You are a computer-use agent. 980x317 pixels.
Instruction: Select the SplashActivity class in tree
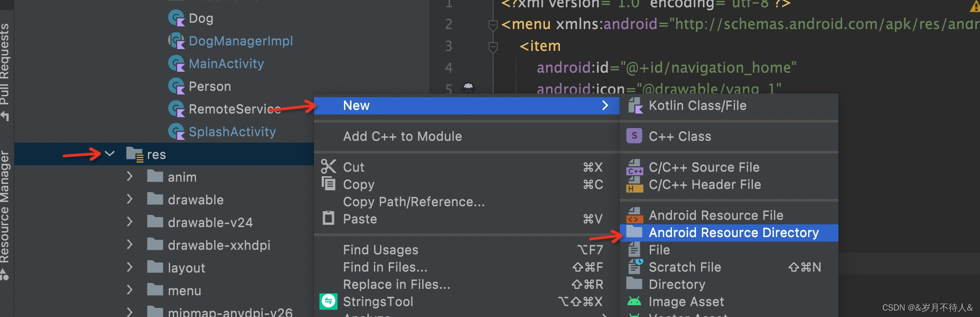point(232,132)
